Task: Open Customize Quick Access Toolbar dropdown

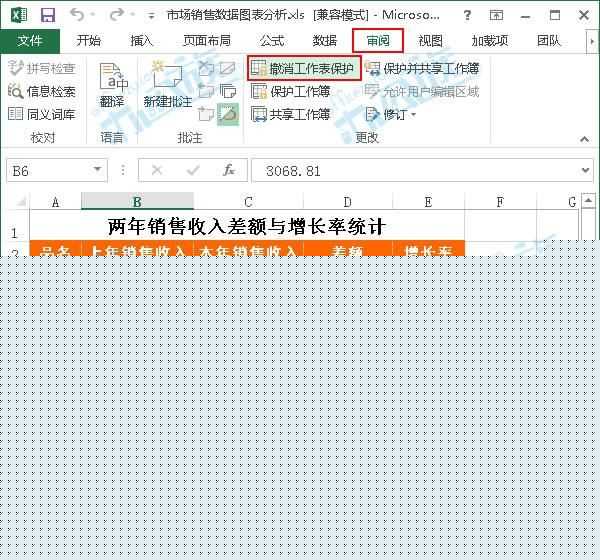Action: tap(151, 16)
